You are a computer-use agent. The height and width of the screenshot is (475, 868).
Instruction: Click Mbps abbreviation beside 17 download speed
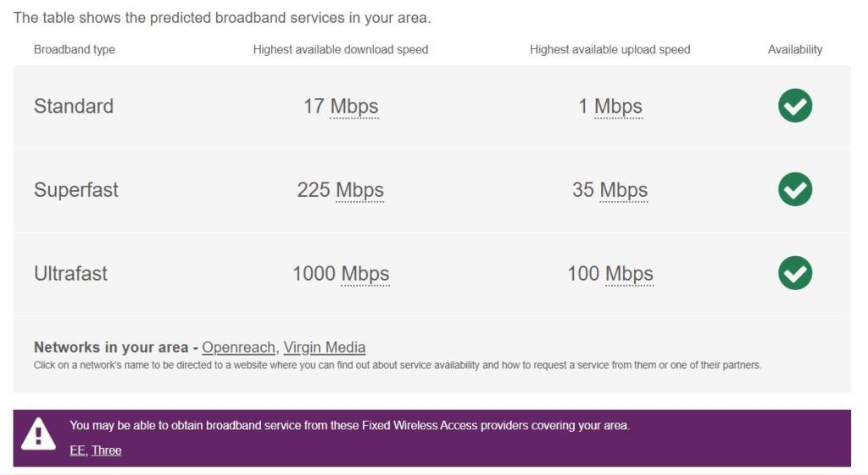point(354,107)
